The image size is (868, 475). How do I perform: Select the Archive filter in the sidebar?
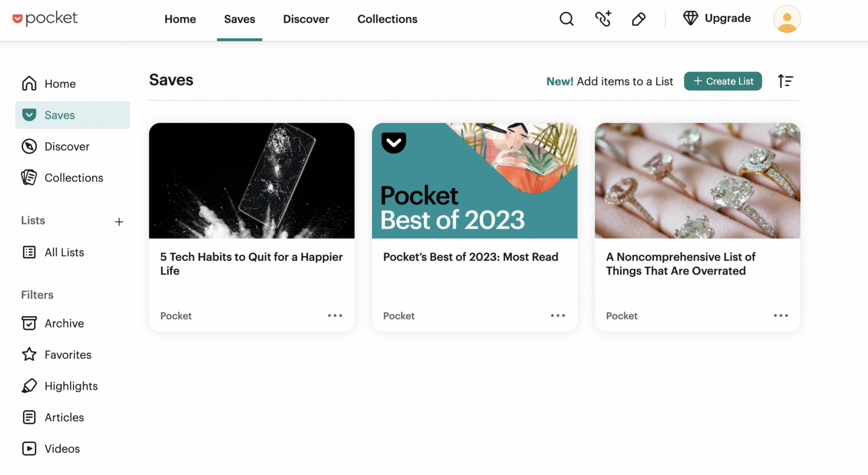click(x=65, y=323)
